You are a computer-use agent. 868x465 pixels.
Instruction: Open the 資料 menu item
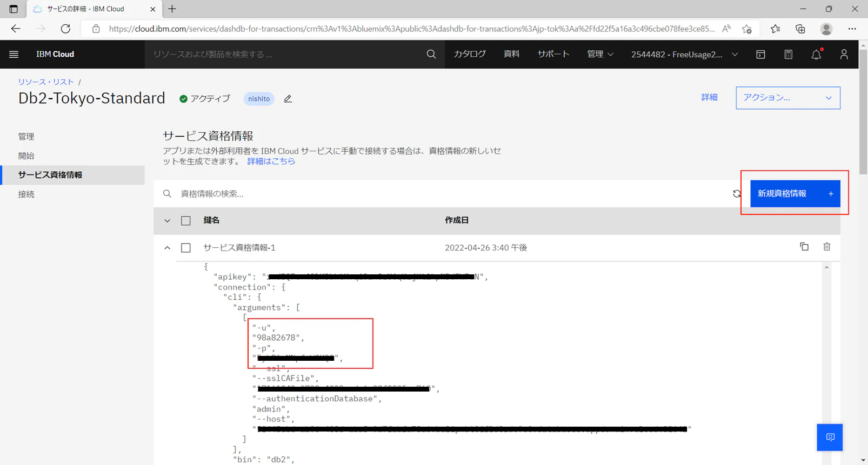tap(511, 54)
